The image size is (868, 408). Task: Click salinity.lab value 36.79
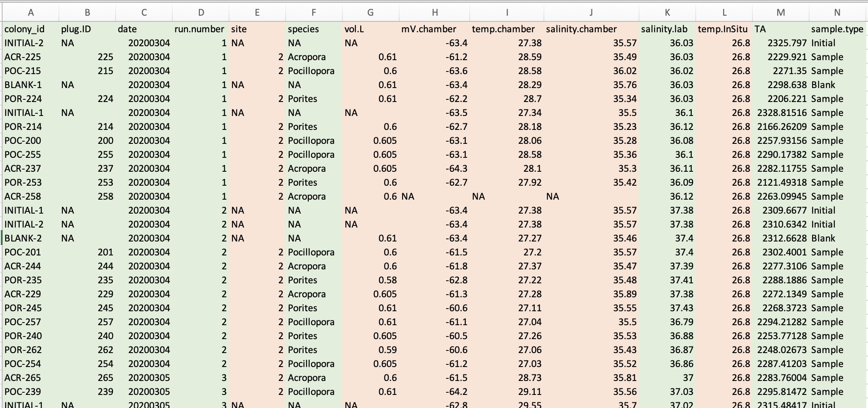tap(667, 322)
